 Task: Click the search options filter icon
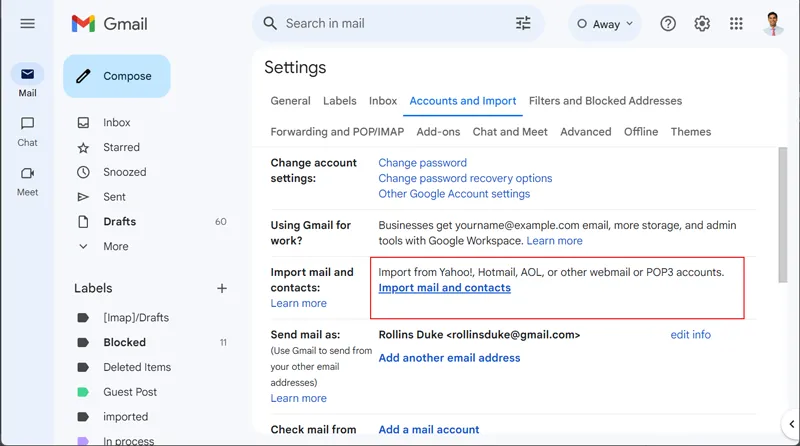coord(523,23)
